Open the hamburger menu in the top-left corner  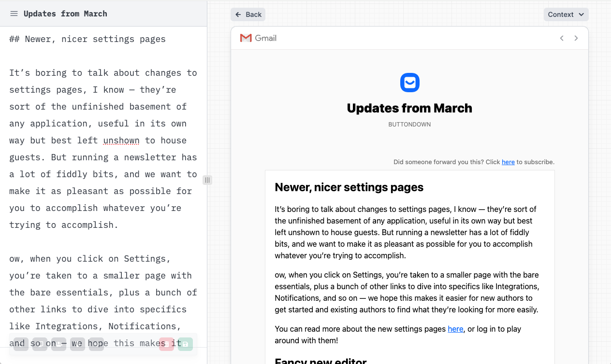[14, 14]
